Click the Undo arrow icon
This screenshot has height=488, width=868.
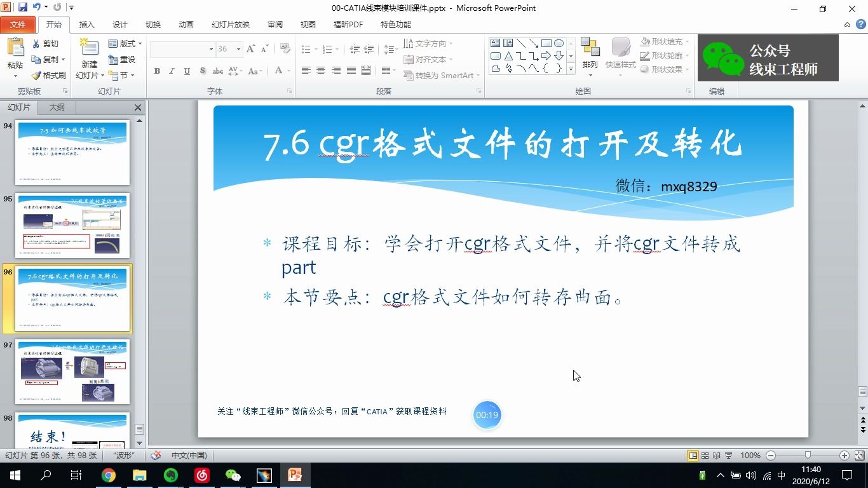pyautogui.click(x=37, y=8)
